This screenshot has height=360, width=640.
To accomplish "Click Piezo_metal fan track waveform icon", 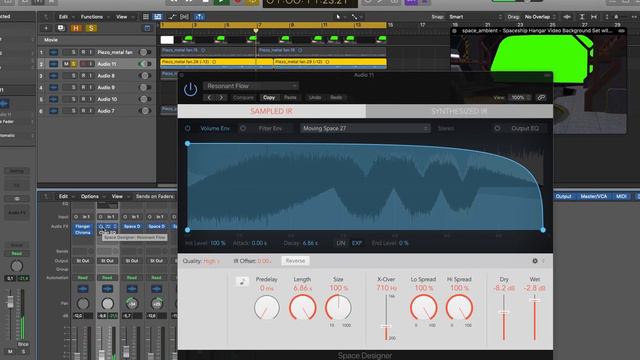I will coord(53,52).
